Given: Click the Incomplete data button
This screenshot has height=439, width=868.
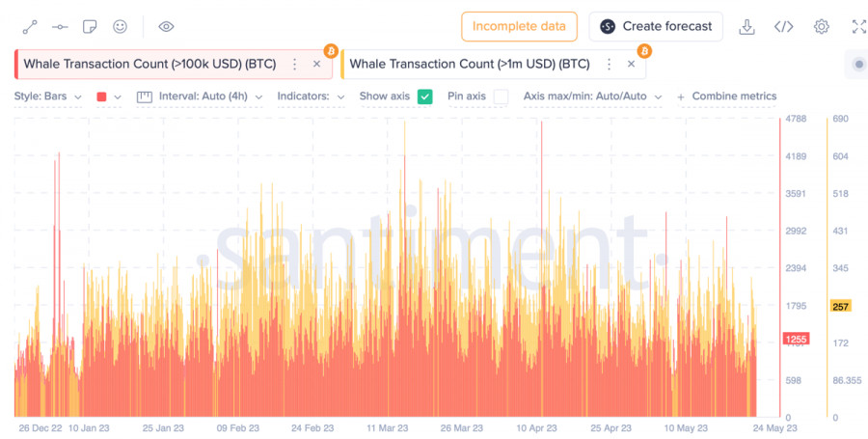Looking at the screenshot, I should [519, 27].
